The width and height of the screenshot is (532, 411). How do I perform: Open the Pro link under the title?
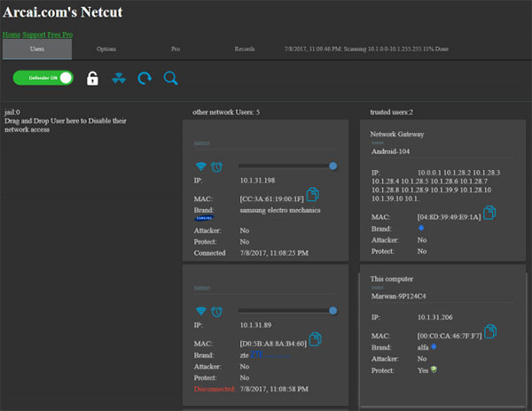[x=67, y=35]
